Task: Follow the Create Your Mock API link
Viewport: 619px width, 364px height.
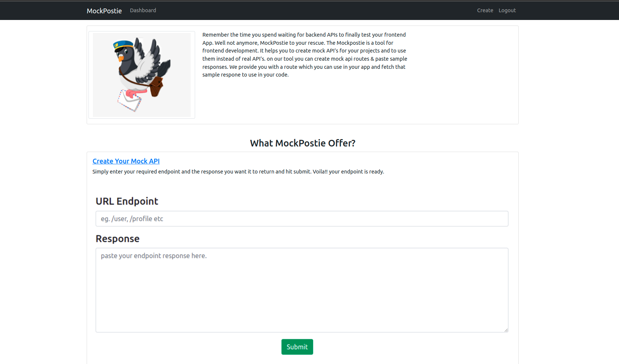Action: [x=126, y=161]
